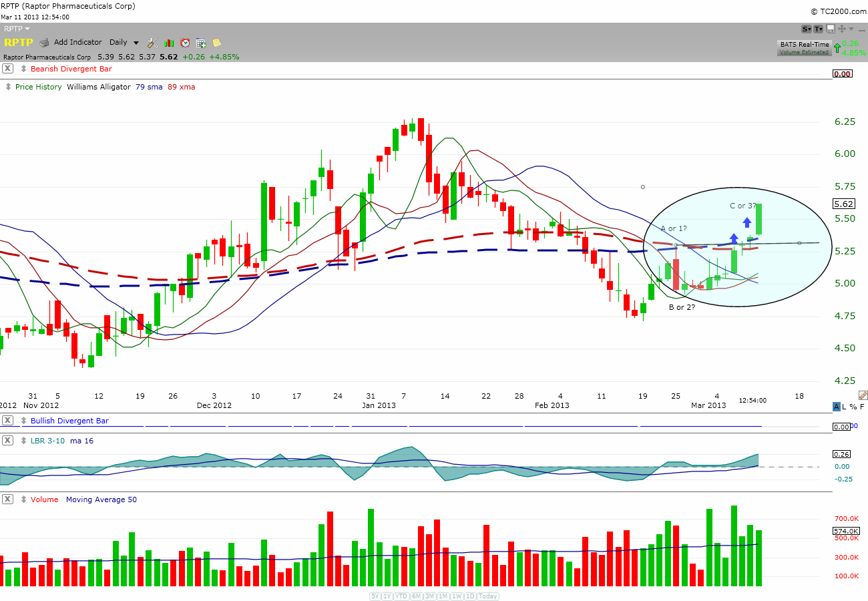Click the calendar with green plus icon
Image resolution: width=868 pixels, height=601 pixels.
tap(201, 43)
